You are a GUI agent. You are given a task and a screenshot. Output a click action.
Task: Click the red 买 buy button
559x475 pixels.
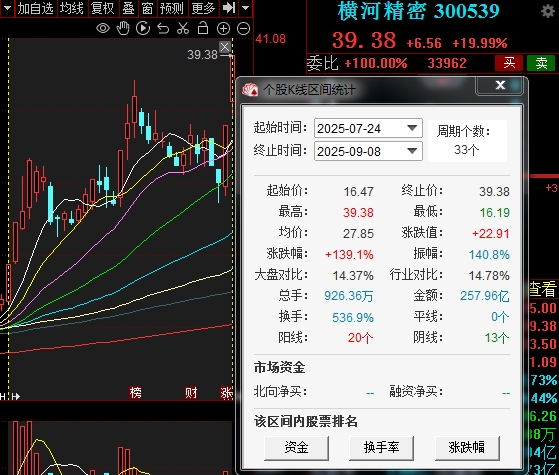tap(509, 63)
